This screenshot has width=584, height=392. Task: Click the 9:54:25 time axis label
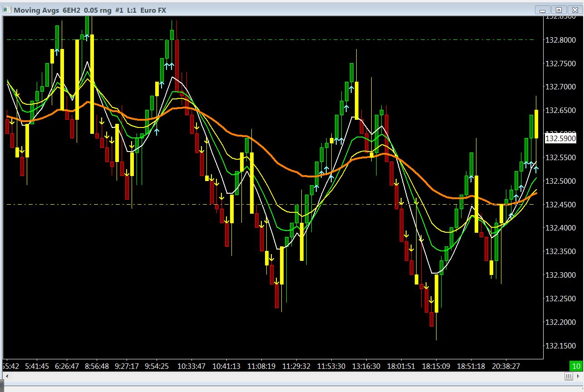[x=157, y=366]
